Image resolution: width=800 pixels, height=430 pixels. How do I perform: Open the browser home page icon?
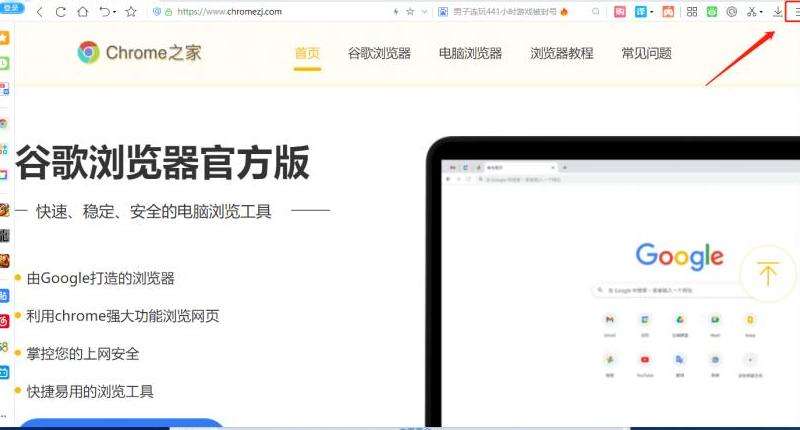(82, 12)
